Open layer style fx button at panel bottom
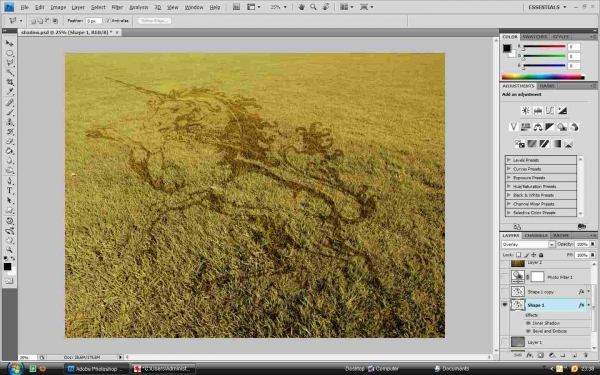600x375 pixels. click(529, 355)
